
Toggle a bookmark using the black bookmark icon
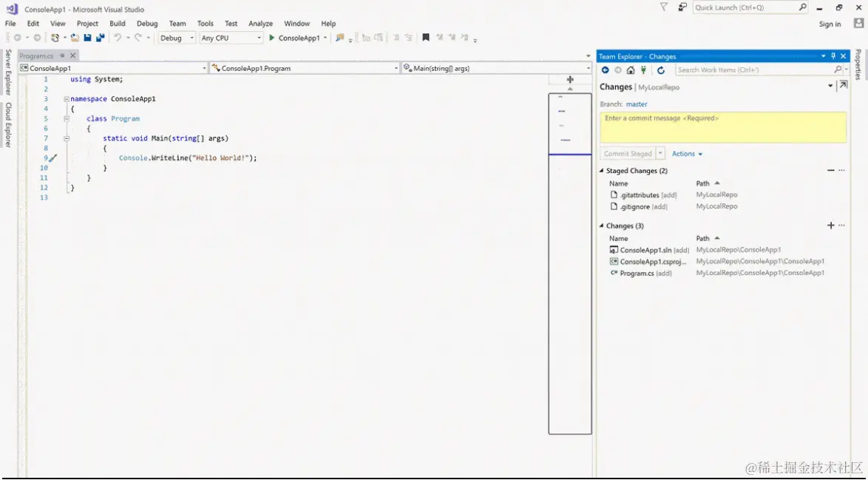pos(426,38)
